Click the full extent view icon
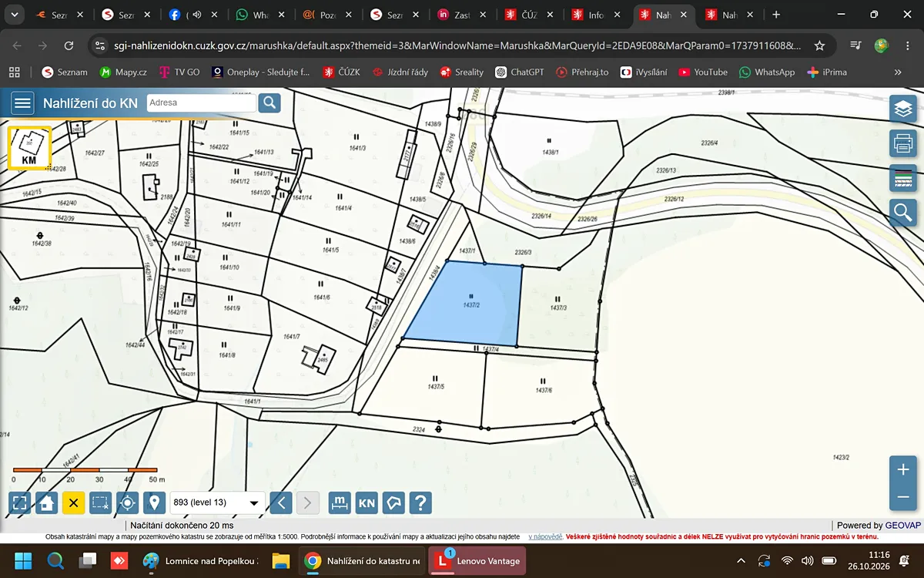The image size is (924, 578). 20,503
